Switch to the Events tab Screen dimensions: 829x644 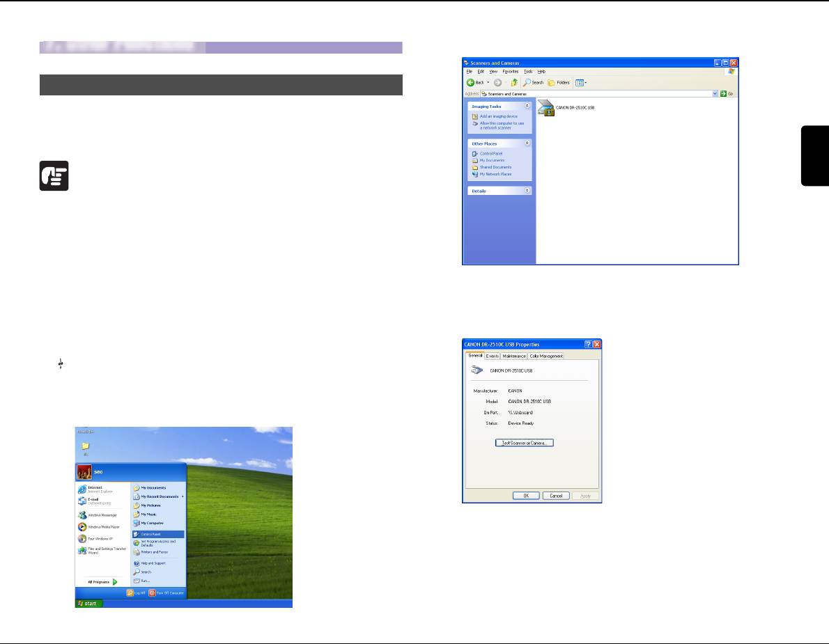[493, 356]
